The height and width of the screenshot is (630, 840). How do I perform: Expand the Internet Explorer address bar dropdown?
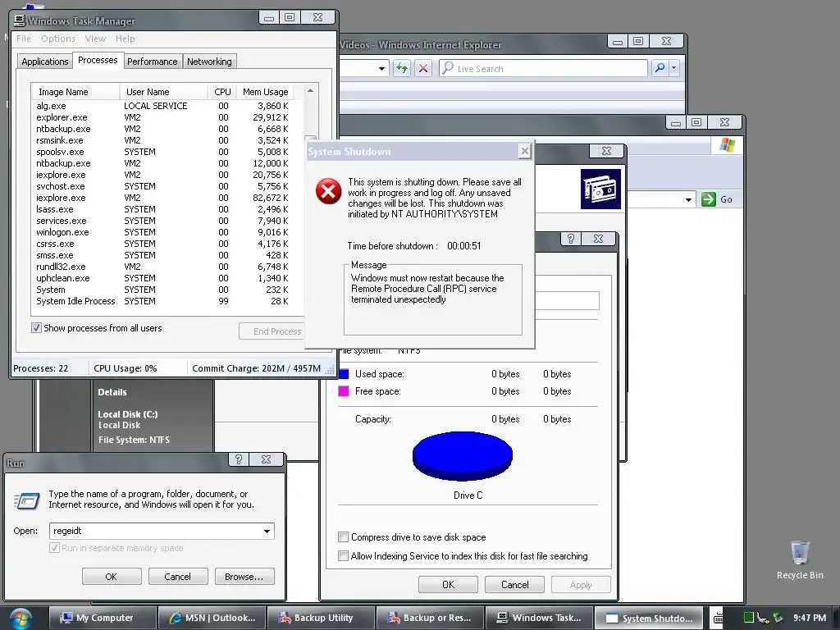coord(381,69)
